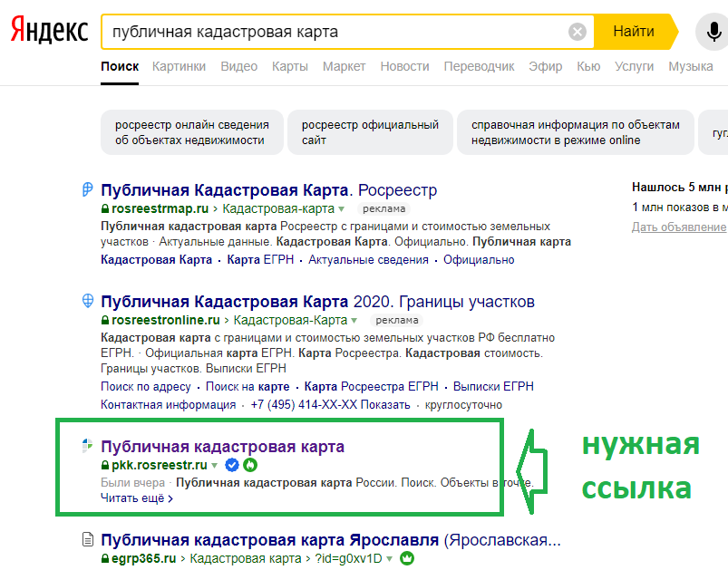
Task: Click globe favicon of rosreestronline.ru result
Action: point(87,301)
